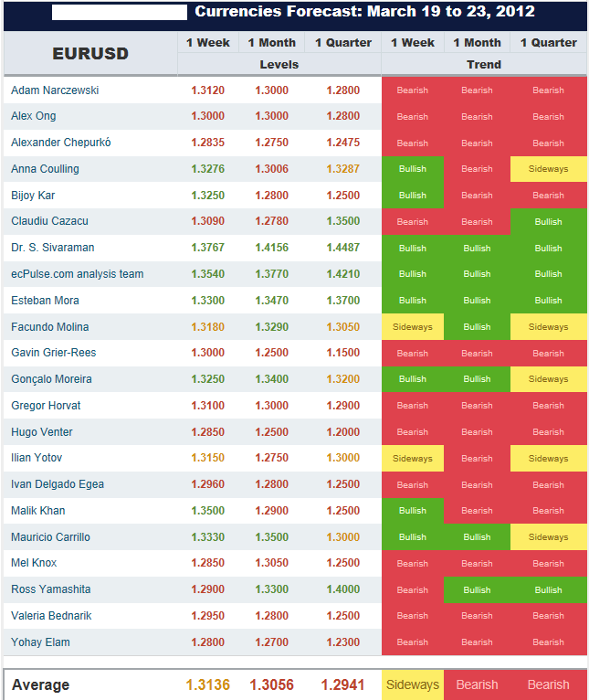
Task: Open Gonçalo Moreira's name entry
Action: click(x=51, y=379)
